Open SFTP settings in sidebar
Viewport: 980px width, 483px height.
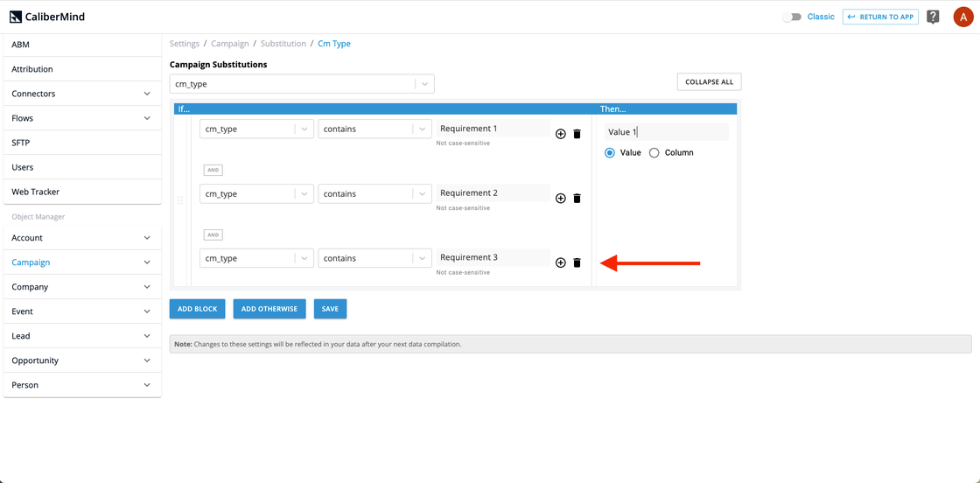[82, 143]
